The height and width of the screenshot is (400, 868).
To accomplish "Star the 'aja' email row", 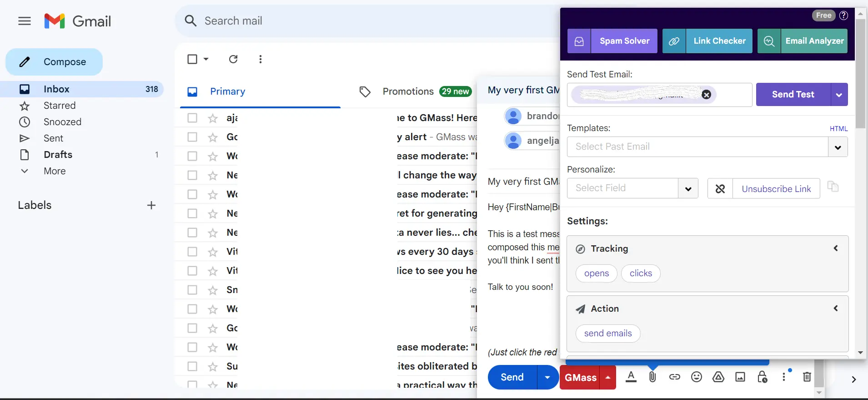I will click(213, 118).
